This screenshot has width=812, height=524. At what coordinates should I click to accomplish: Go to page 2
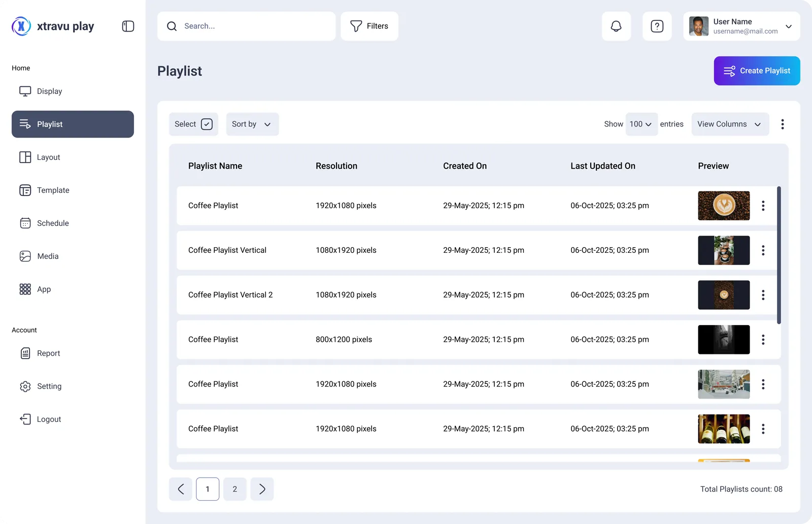(234, 489)
